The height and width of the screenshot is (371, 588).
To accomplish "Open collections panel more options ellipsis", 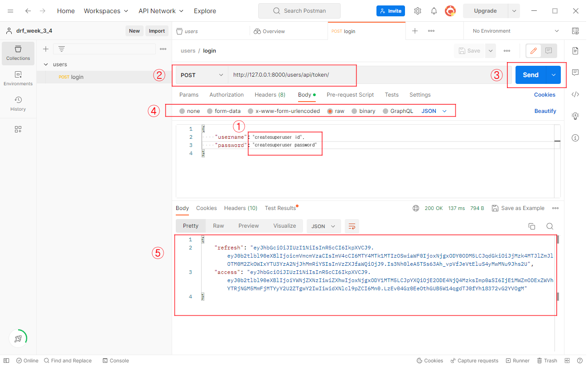I will pos(163,49).
